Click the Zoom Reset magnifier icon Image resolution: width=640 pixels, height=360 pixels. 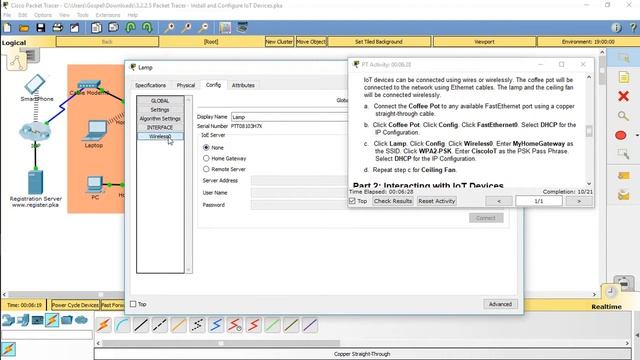point(186,28)
